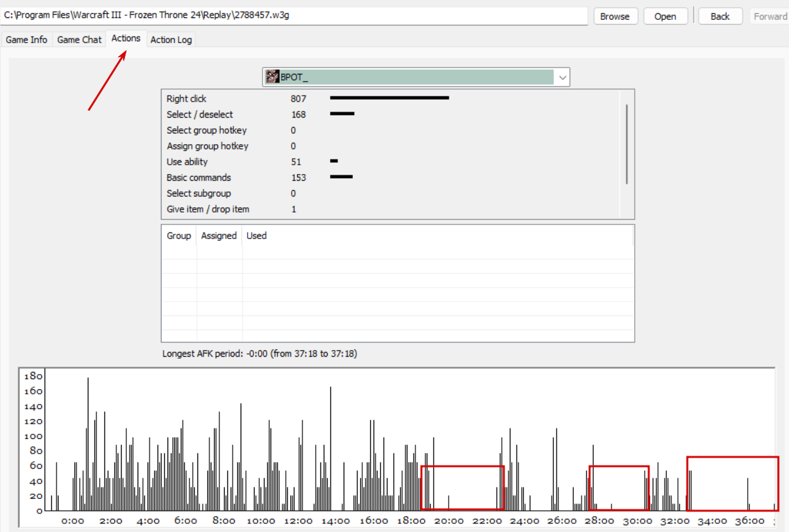Click the 168 select count value
Screen dimensions: 789x532
(x=298, y=115)
